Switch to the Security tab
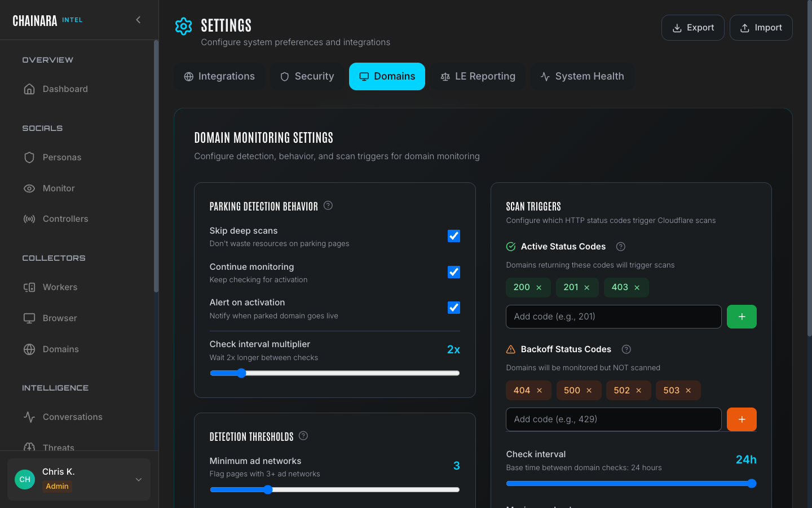Viewport: 812px width, 508px height. pyautogui.click(x=307, y=76)
